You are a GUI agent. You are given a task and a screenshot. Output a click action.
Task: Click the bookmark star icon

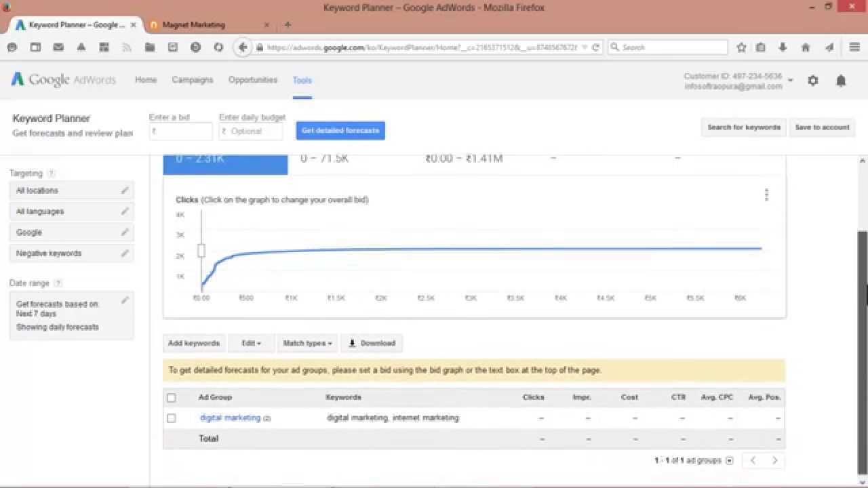point(741,47)
